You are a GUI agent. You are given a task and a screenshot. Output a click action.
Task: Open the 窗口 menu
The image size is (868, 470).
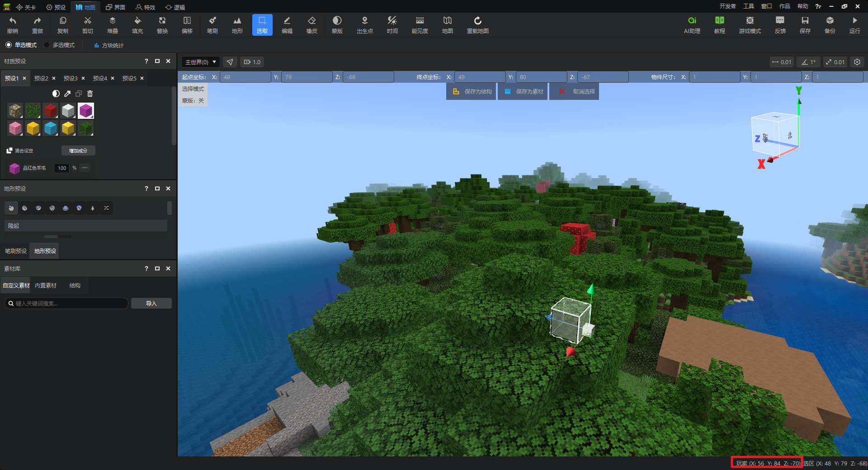(766, 6)
